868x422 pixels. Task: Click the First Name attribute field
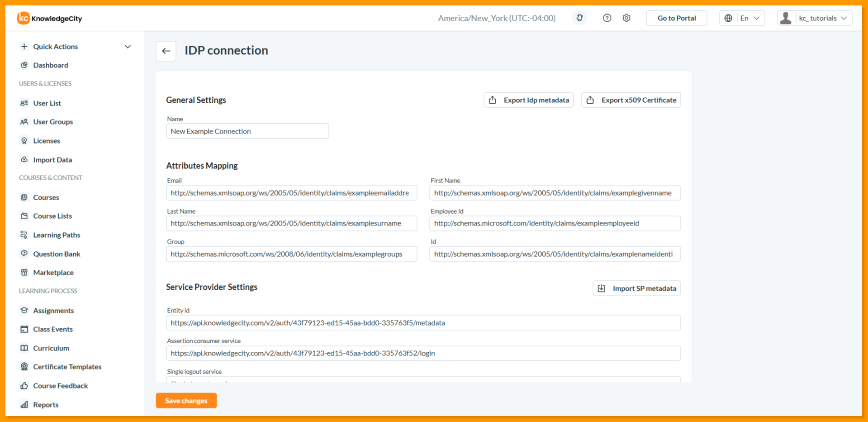555,193
